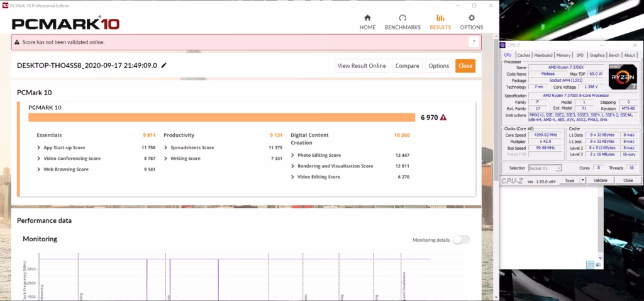
Task: Toggle Monitoring details switch
Action: pyautogui.click(x=461, y=240)
